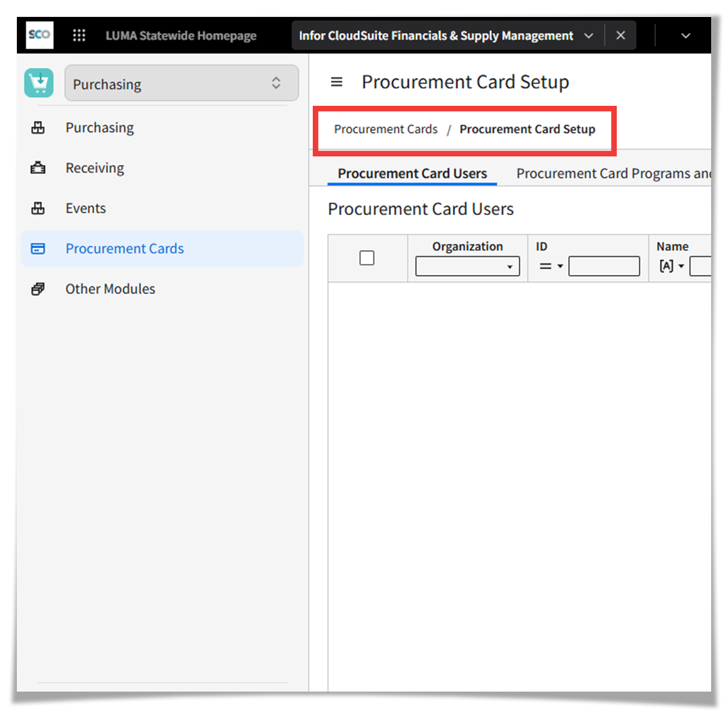Go to the LUMA Statewide Homepage

click(181, 35)
